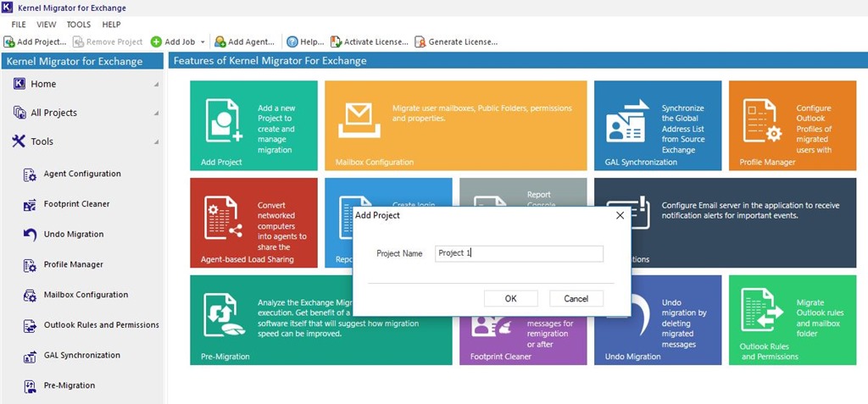This screenshot has height=404, width=868.
Task: Open the HELP menu
Action: [111, 25]
